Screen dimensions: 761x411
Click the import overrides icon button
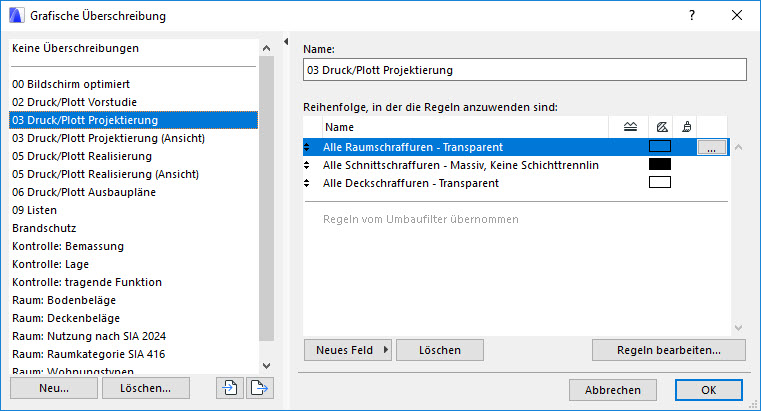[230, 388]
